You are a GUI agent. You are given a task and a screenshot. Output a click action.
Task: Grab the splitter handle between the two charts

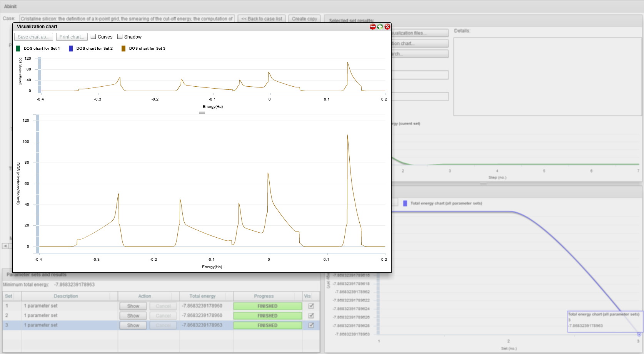point(202,112)
